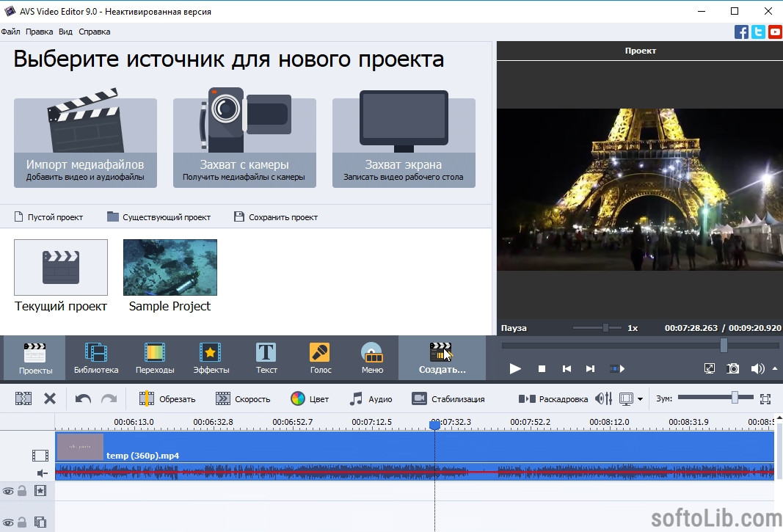The width and height of the screenshot is (783, 532).
Task: Choose Захват экрана
Action: 404,143
